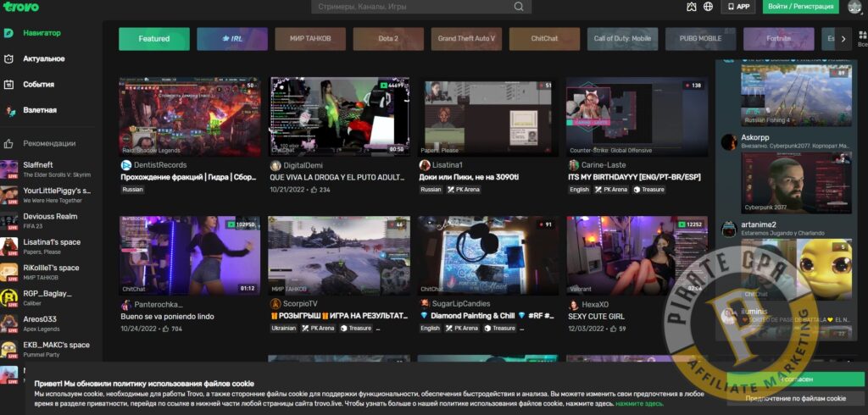Select the Fortnite category tab
This screenshot has width=868, height=415.
[x=778, y=39]
